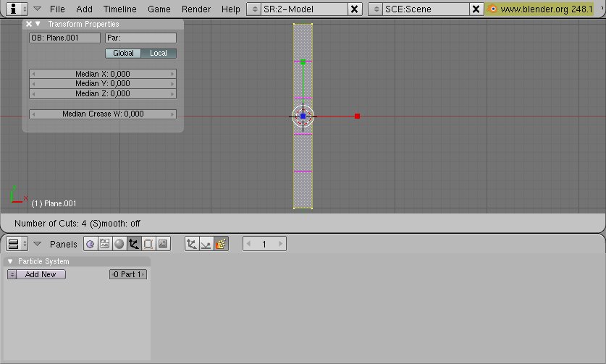Select the Object context axes icon

(x=134, y=244)
